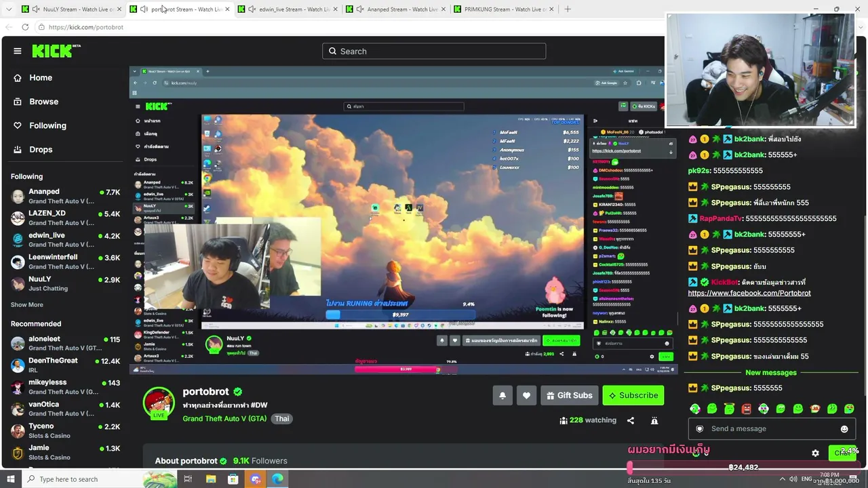Insert the last heart-eyes quick emote
Screen dimensions: 868x488
click(x=849, y=409)
